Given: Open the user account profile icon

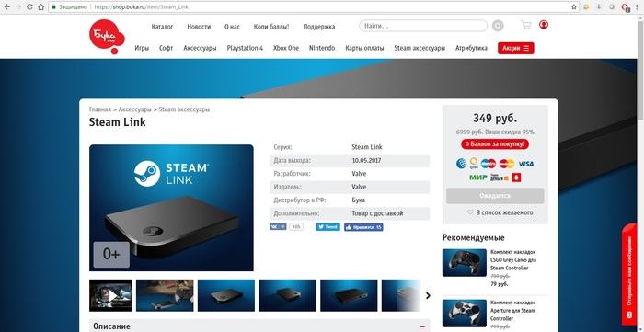Looking at the screenshot, I should click(544, 25).
